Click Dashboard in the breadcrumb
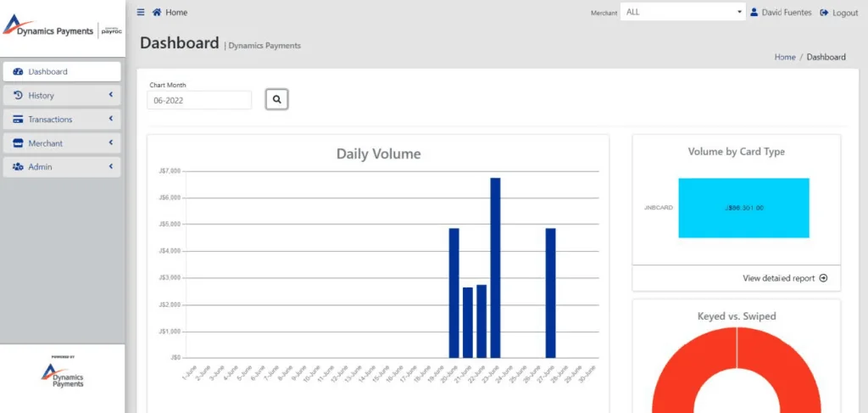 click(826, 57)
